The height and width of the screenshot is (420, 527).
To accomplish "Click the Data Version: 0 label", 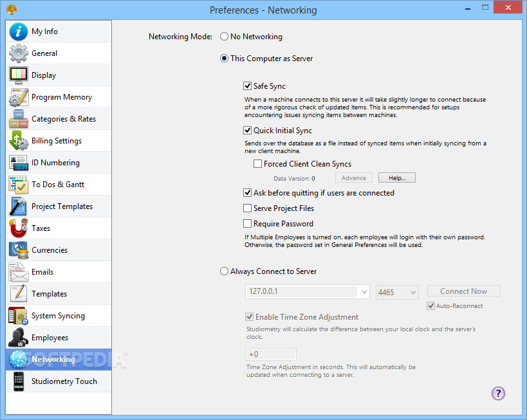I will (295, 178).
